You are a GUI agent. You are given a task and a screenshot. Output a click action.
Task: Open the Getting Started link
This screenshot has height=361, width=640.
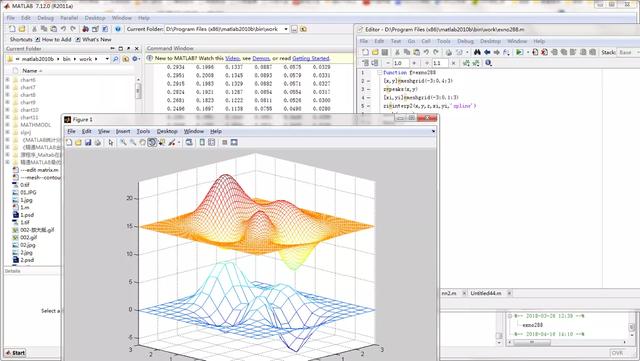311,58
